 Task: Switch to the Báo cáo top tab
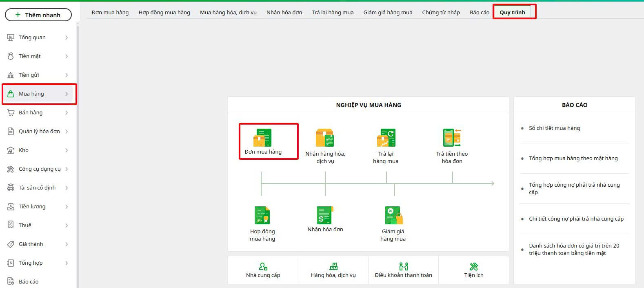tap(479, 12)
